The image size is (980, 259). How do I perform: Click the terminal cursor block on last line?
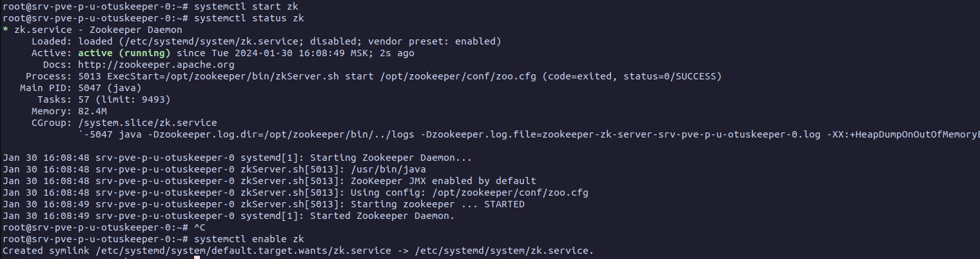pos(197,256)
